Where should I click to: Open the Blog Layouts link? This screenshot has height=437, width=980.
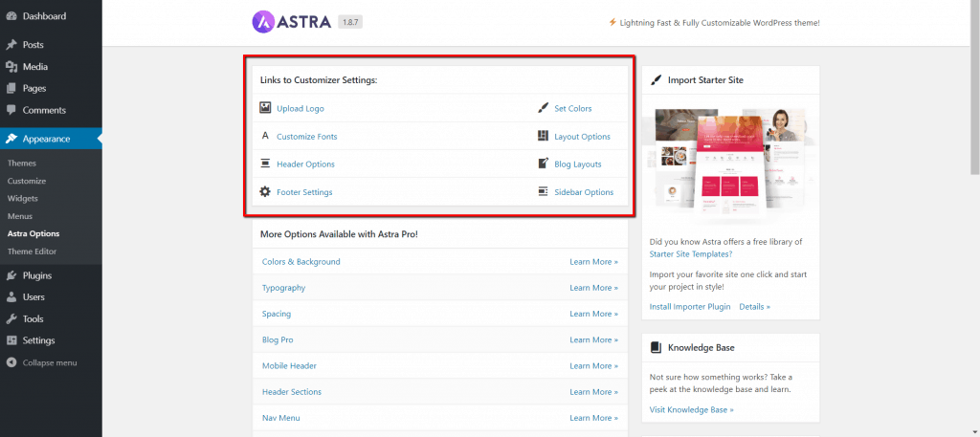point(578,164)
